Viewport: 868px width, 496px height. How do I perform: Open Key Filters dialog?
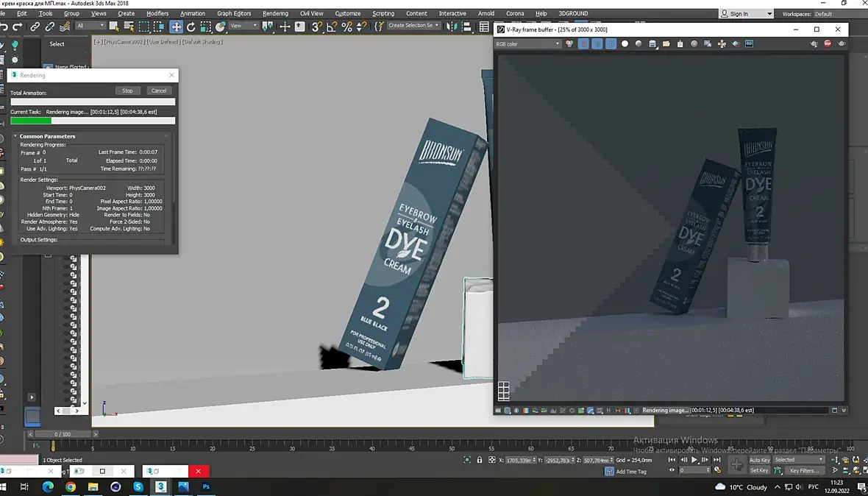[804, 470]
